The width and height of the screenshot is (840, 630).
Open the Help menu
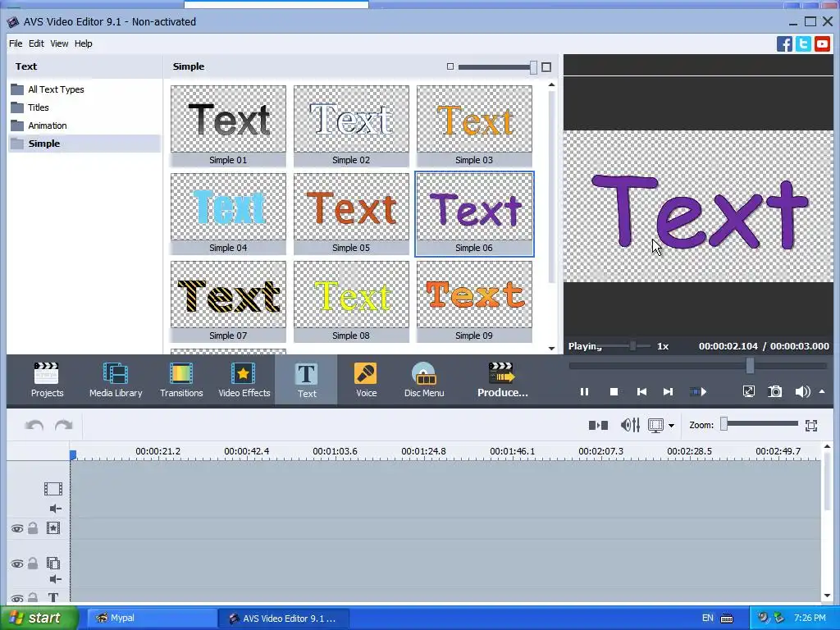(83, 43)
